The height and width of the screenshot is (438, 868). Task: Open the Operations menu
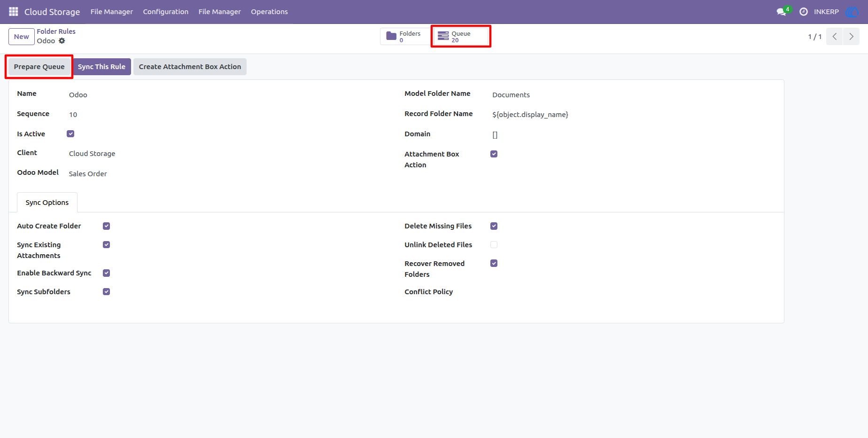[269, 12]
